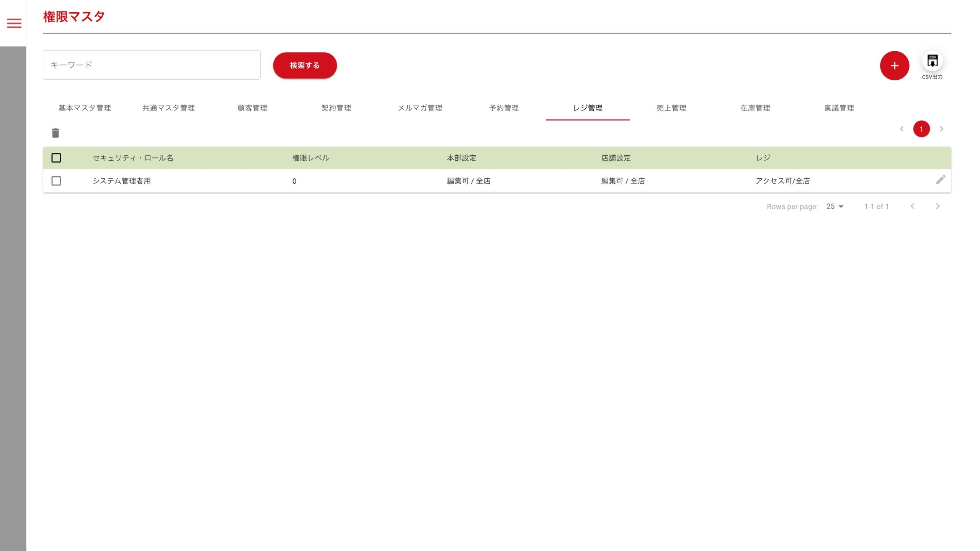980x551 pixels.
Task: Click the red plus add button
Action: [x=894, y=65]
